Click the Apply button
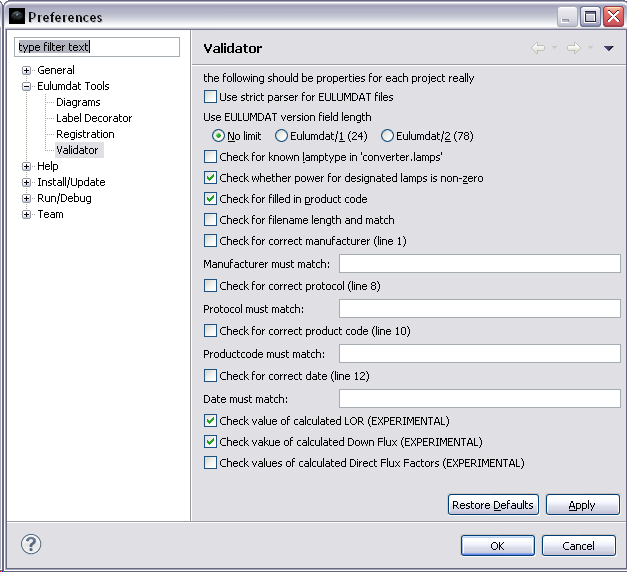 (x=583, y=505)
